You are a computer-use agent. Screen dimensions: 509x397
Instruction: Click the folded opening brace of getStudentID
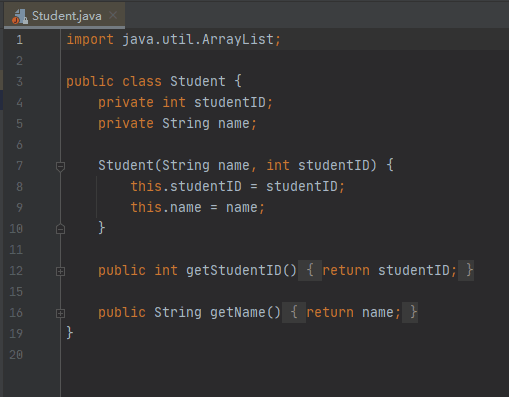click(x=310, y=270)
